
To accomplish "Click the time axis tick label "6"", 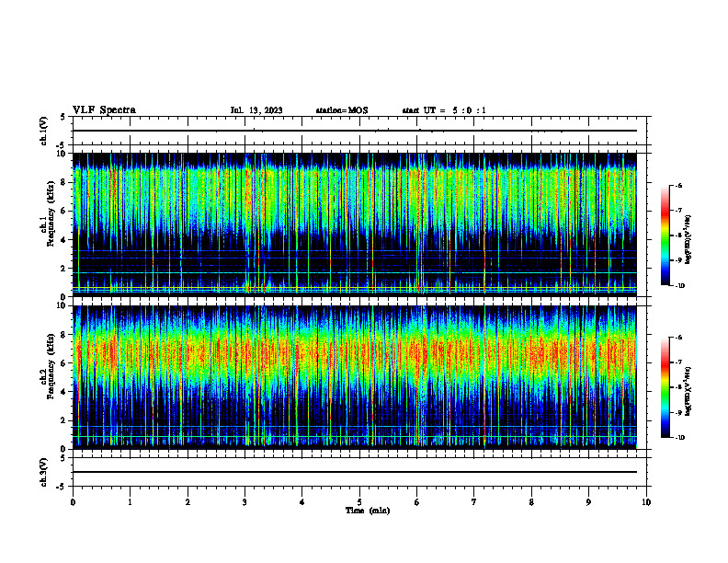I will pyautogui.click(x=417, y=502).
